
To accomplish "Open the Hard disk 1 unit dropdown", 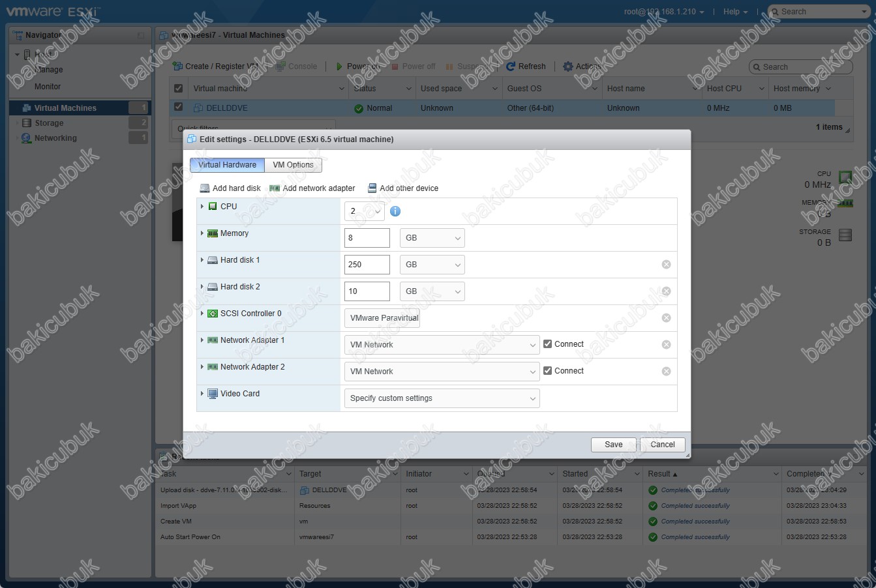I will click(432, 265).
